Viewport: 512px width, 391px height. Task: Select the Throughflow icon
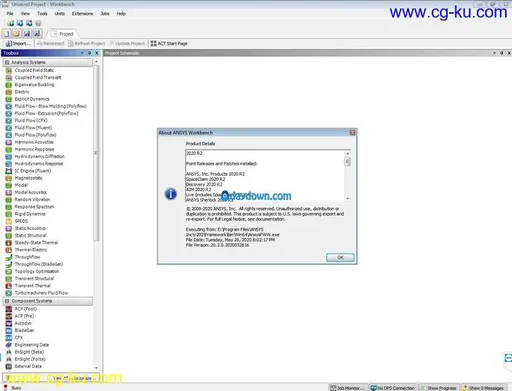pyautogui.click(x=9, y=257)
